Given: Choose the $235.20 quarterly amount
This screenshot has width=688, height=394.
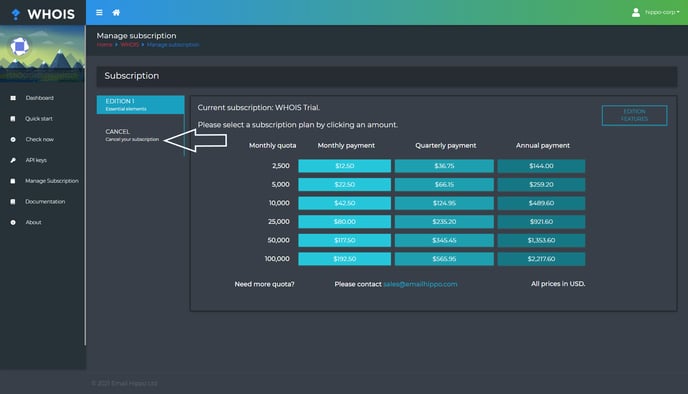Looking at the screenshot, I should tap(444, 222).
